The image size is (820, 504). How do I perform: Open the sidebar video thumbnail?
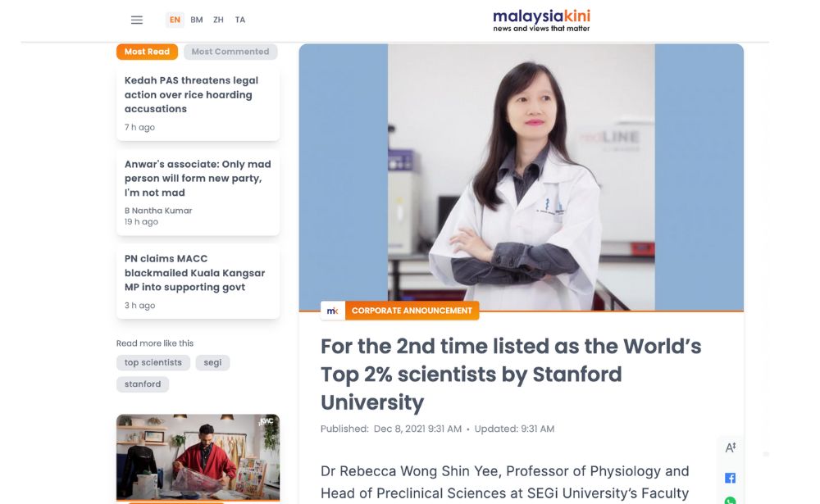(198, 457)
